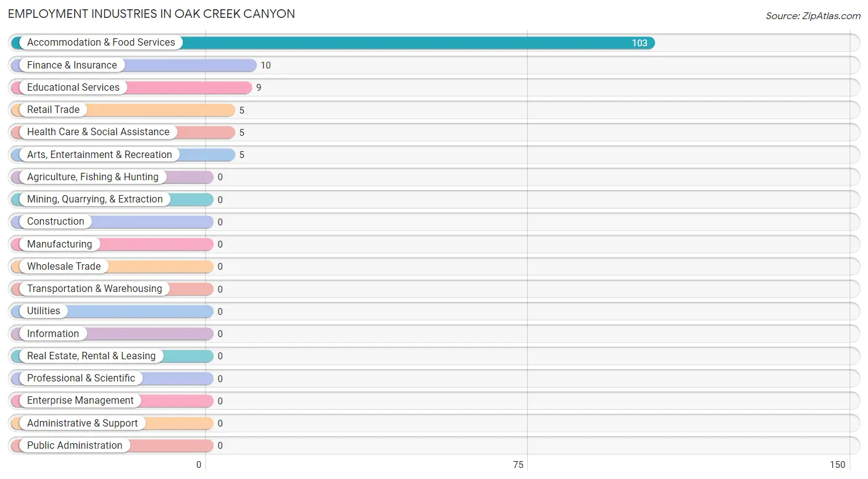Screen dimensions: 868x479
Task: Click the value 5 beside Health Care bar
Action: click(x=242, y=133)
